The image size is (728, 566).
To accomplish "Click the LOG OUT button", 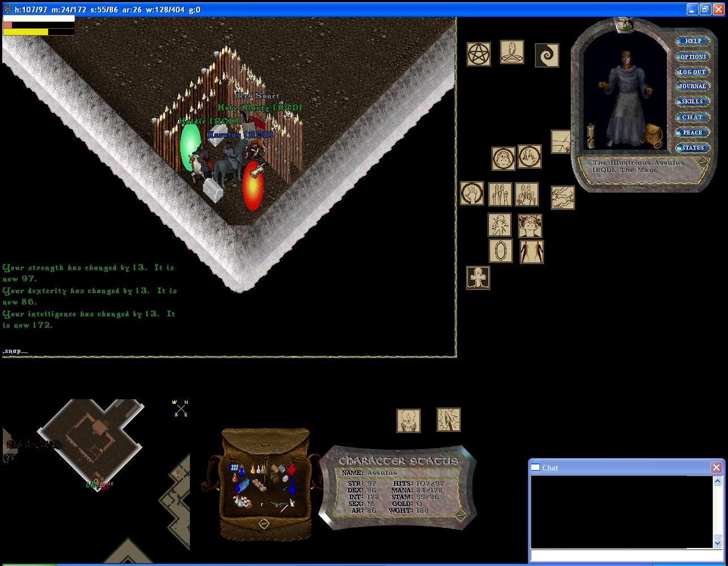I will click(692, 72).
